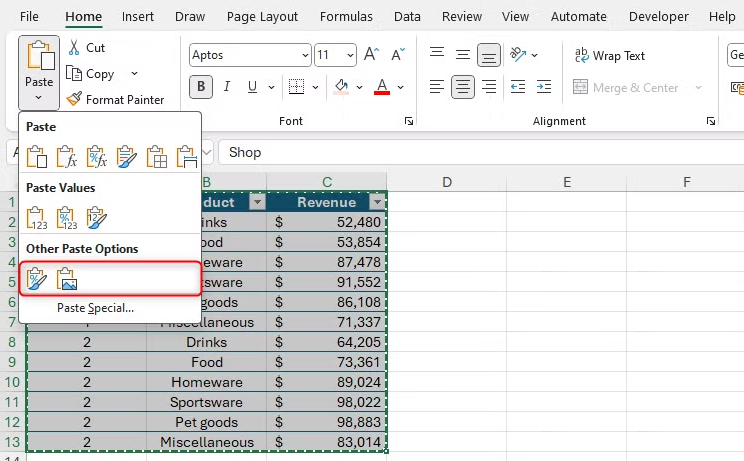Choose the No Borders paste icon
The image size is (744, 461).
tap(157, 157)
